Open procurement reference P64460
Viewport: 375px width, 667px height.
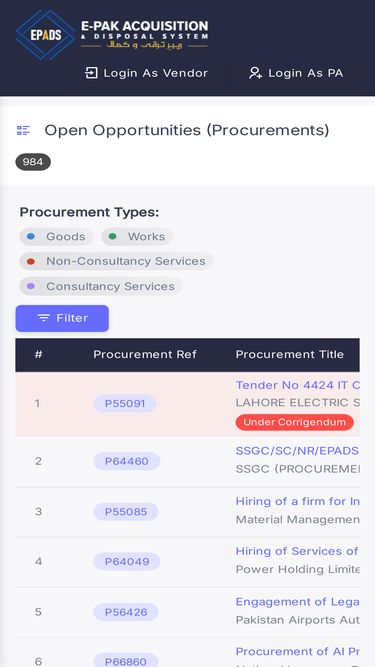127,461
